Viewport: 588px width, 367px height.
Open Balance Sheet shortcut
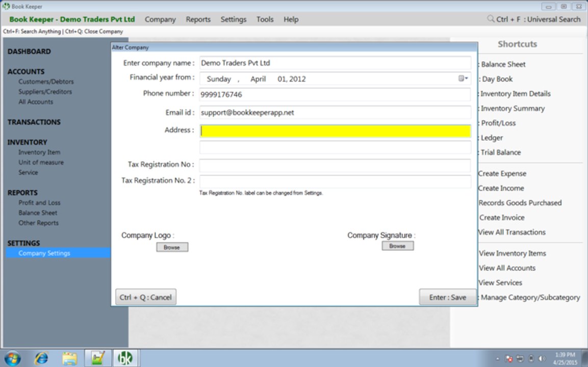[503, 64]
